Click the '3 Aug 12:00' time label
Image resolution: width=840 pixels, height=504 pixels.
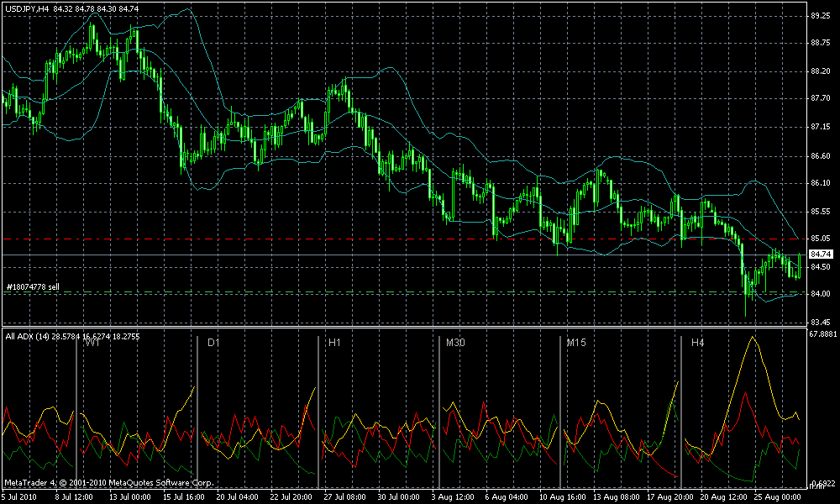(x=454, y=496)
